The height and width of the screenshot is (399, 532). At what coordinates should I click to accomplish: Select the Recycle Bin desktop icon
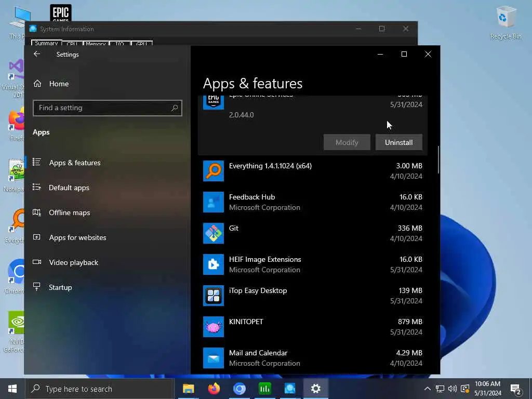tap(506, 22)
